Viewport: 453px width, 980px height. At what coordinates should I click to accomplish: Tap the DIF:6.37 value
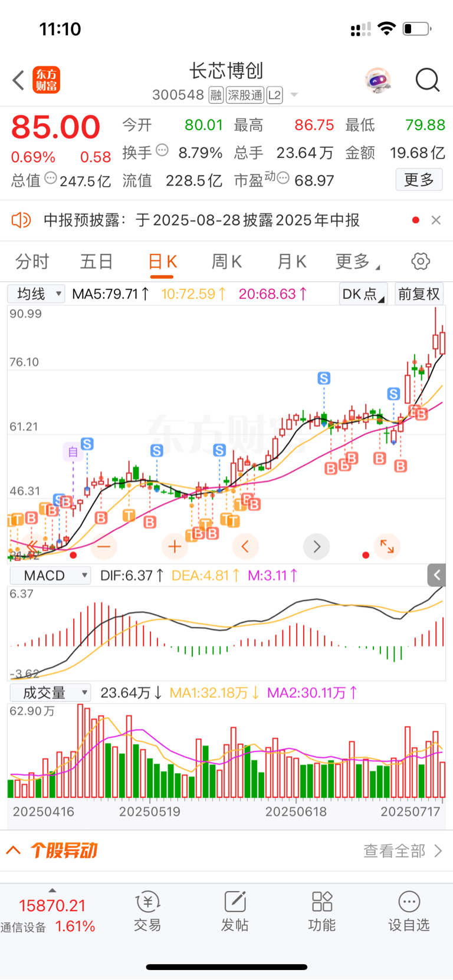(x=132, y=575)
